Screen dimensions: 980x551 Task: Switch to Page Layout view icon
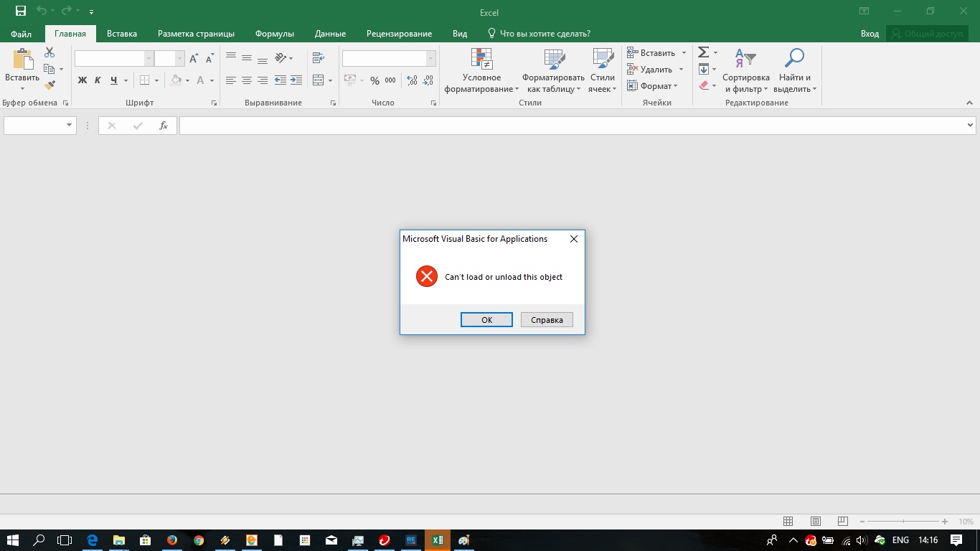pos(815,522)
